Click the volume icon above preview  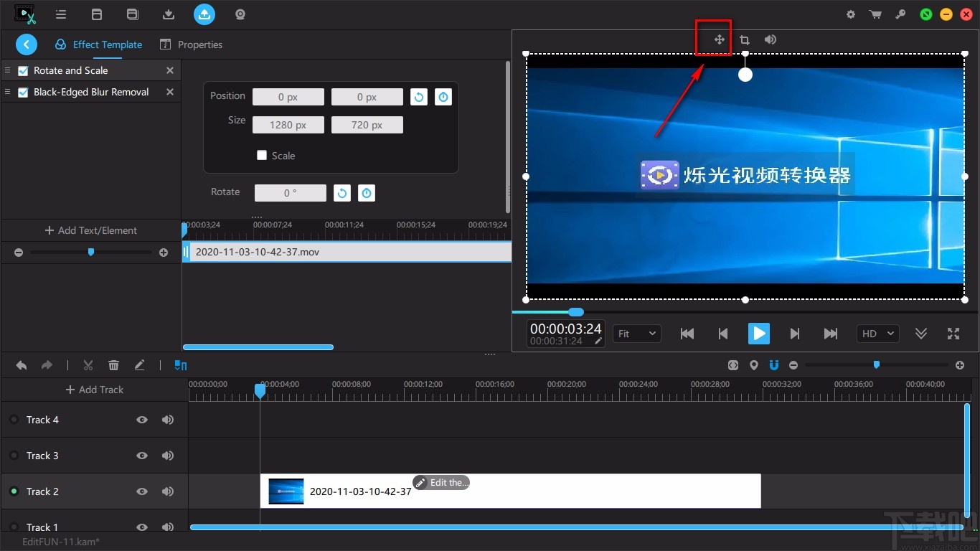pos(770,39)
